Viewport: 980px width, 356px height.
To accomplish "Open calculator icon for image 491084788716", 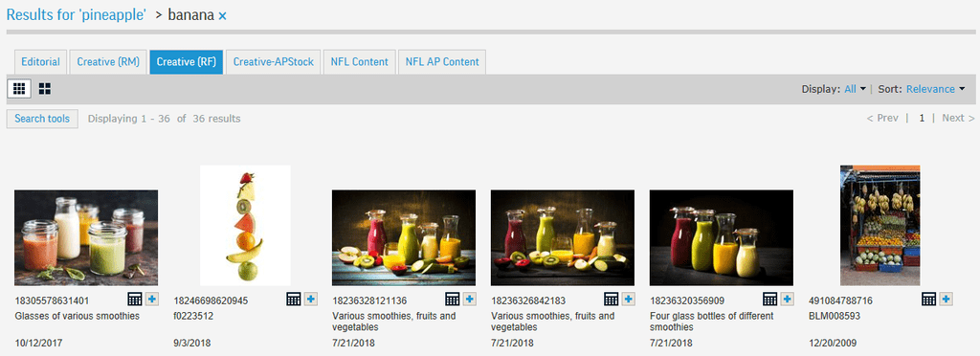I will [x=928, y=300].
